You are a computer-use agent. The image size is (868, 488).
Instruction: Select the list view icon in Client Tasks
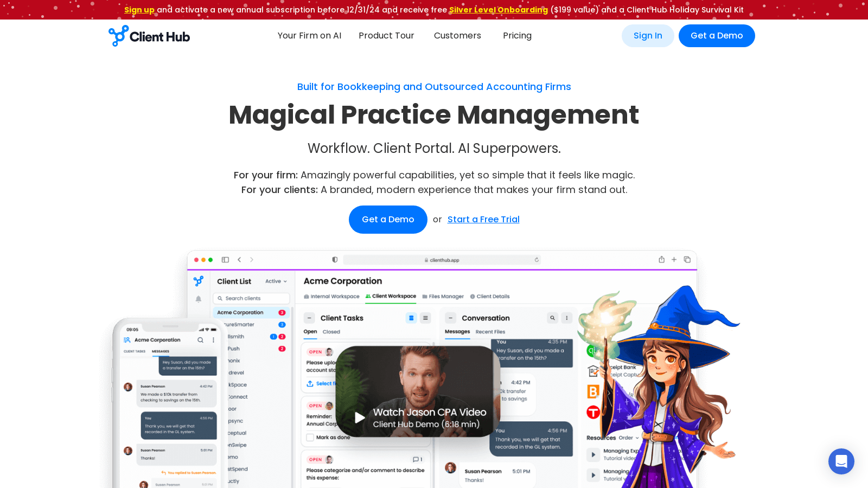point(425,318)
